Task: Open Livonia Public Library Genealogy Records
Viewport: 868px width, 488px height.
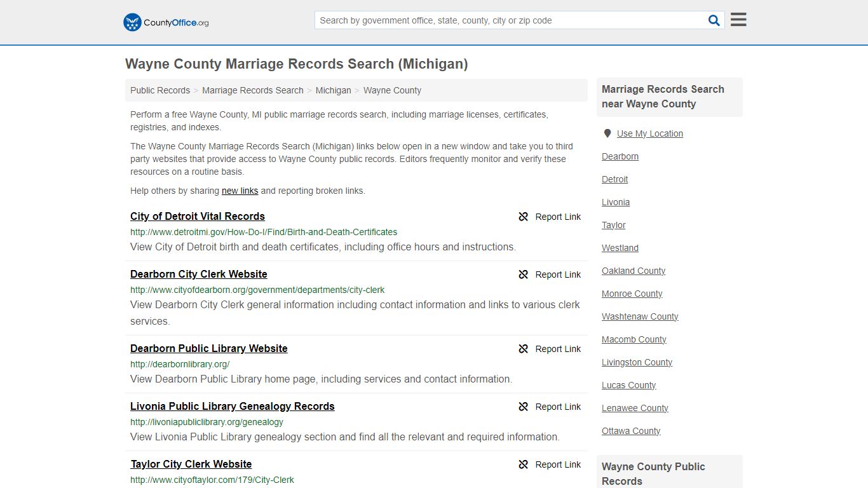Action: click(x=233, y=406)
